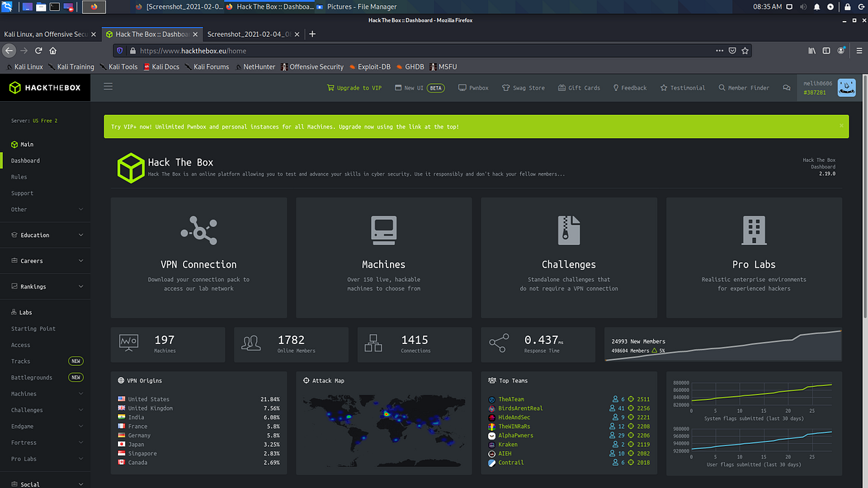This screenshot has width=868, height=488.
Task: Open Tracks in the sidebar
Action: pyautogui.click(x=20, y=361)
